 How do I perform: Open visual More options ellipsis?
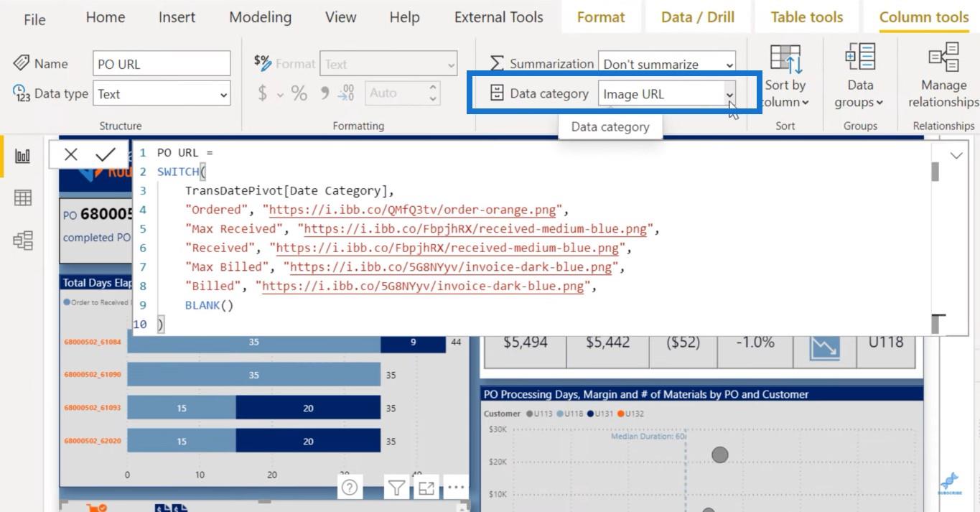tap(456, 488)
